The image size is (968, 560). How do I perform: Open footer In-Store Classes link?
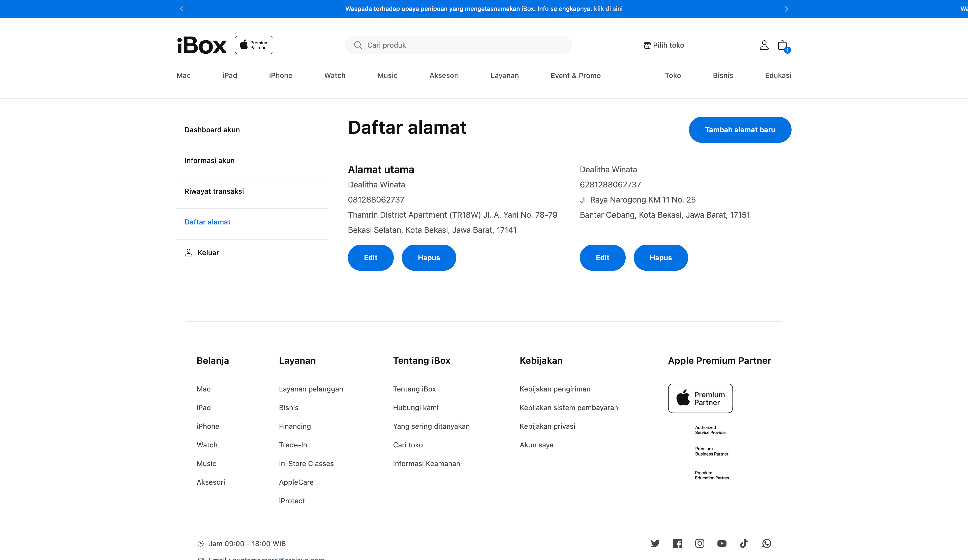[306, 464]
